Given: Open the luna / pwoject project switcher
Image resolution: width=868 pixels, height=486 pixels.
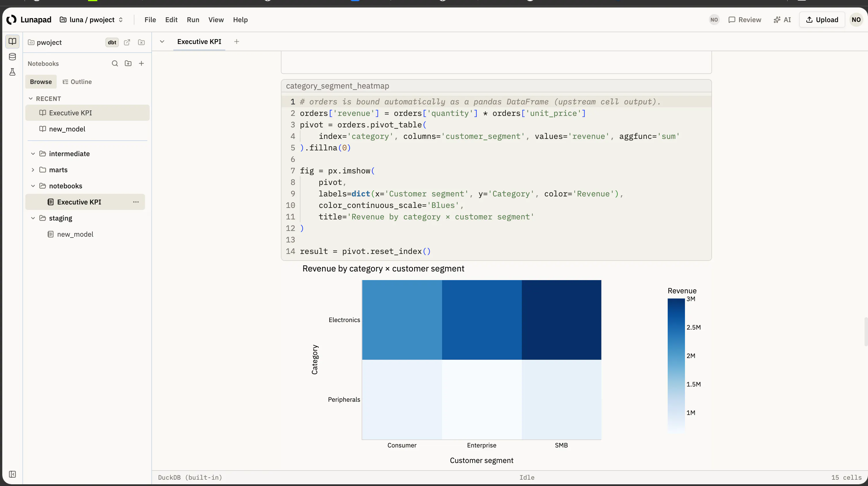Looking at the screenshot, I should point(91,20).
